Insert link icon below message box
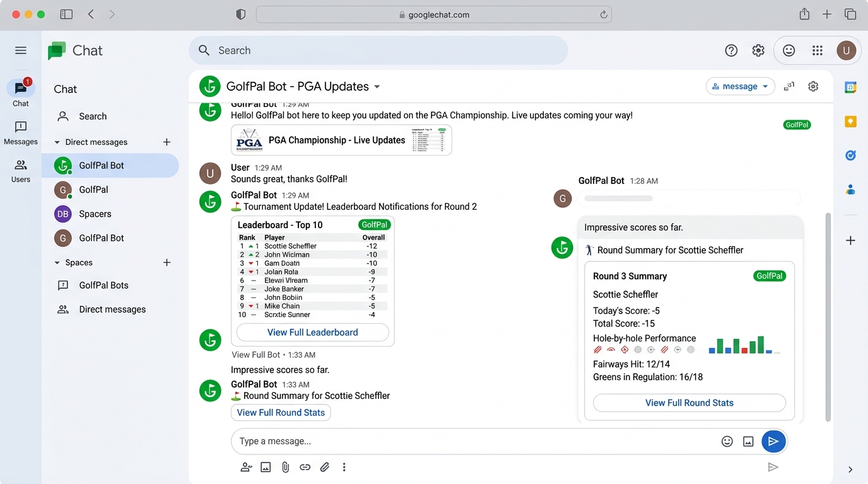This screenshot has width=868, height=484. click(x=305, y=467)
